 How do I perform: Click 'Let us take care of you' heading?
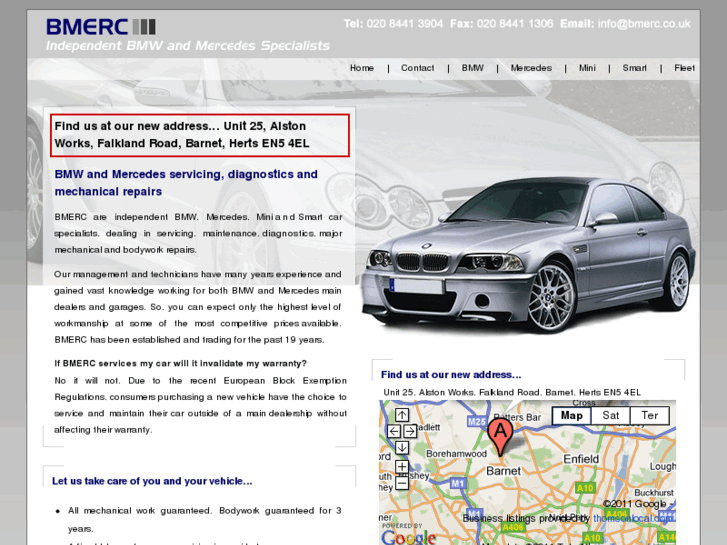(x=152, y=481)
